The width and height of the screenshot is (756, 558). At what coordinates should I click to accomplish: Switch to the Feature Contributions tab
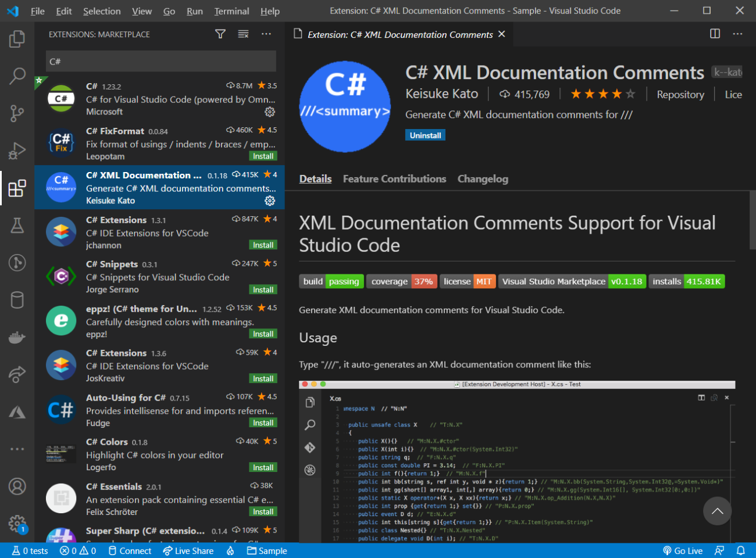[394, 179]
